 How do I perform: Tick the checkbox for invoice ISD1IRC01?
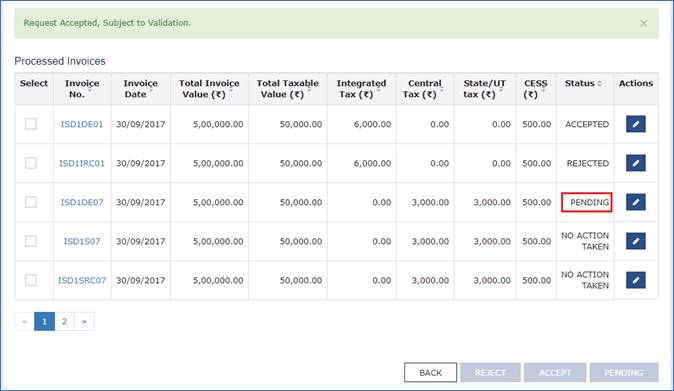point(31,163)
